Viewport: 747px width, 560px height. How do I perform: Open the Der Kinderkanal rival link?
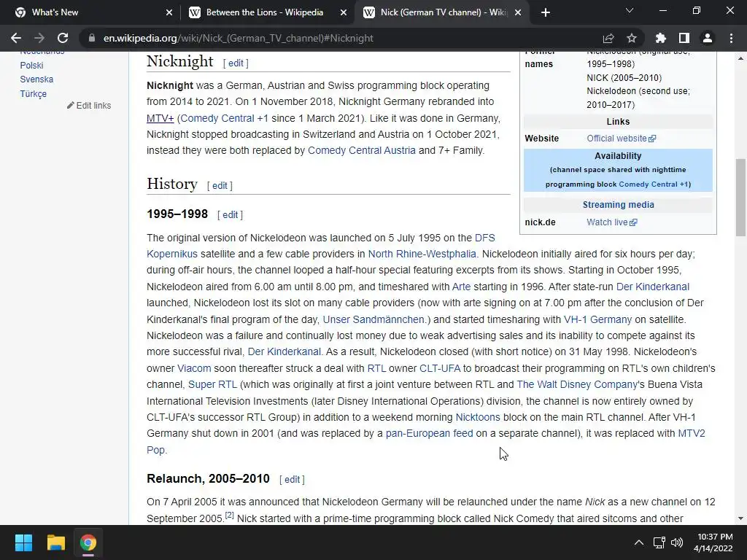[285, 352]
